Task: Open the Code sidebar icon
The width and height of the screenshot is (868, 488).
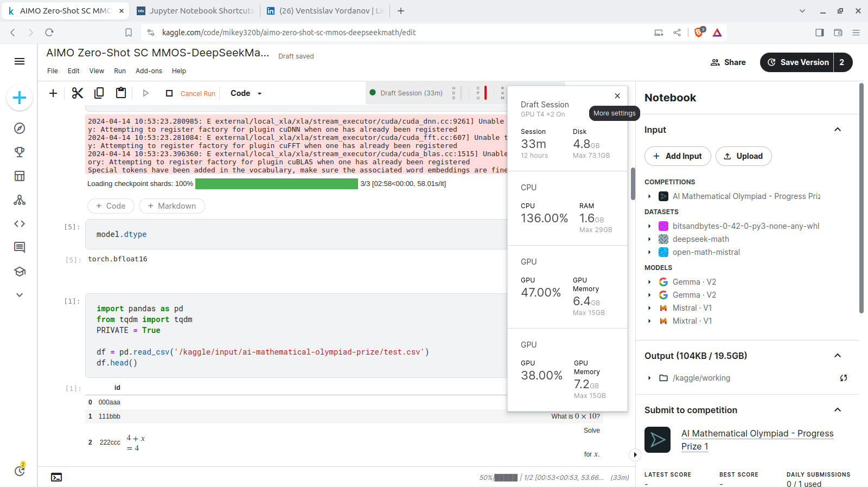Action: tap(20, 223)
